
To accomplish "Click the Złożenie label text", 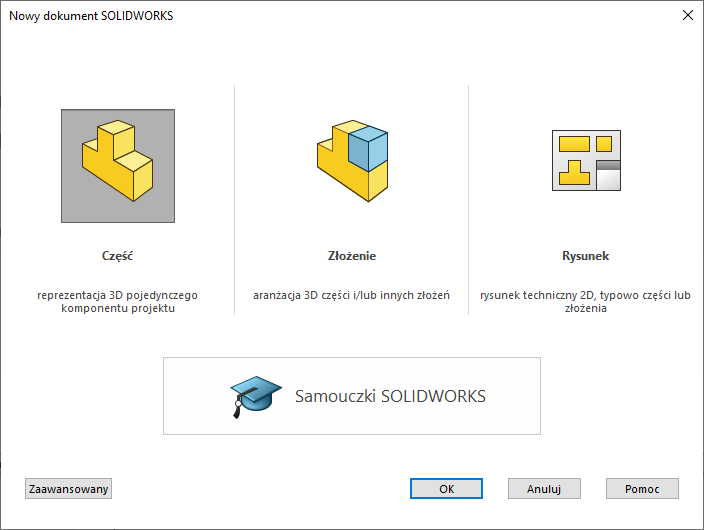I will (352, 256).
